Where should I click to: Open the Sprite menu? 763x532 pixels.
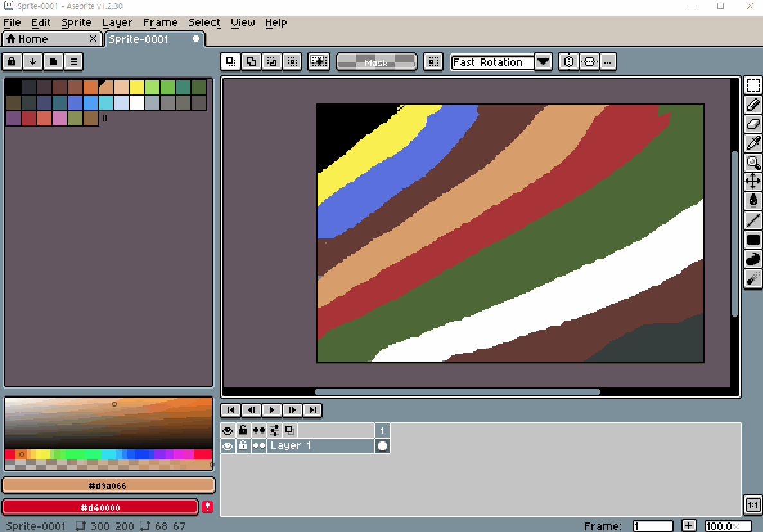tap(76, 23)
